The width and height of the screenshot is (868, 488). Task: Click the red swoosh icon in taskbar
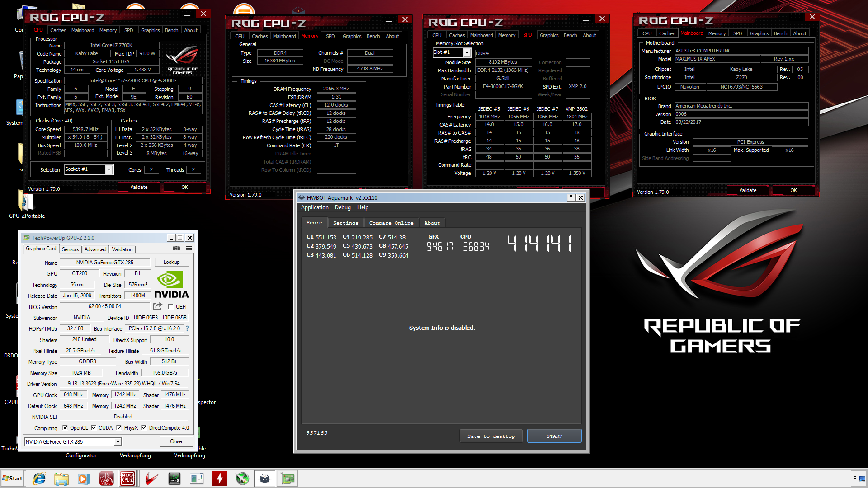(151, 479)
